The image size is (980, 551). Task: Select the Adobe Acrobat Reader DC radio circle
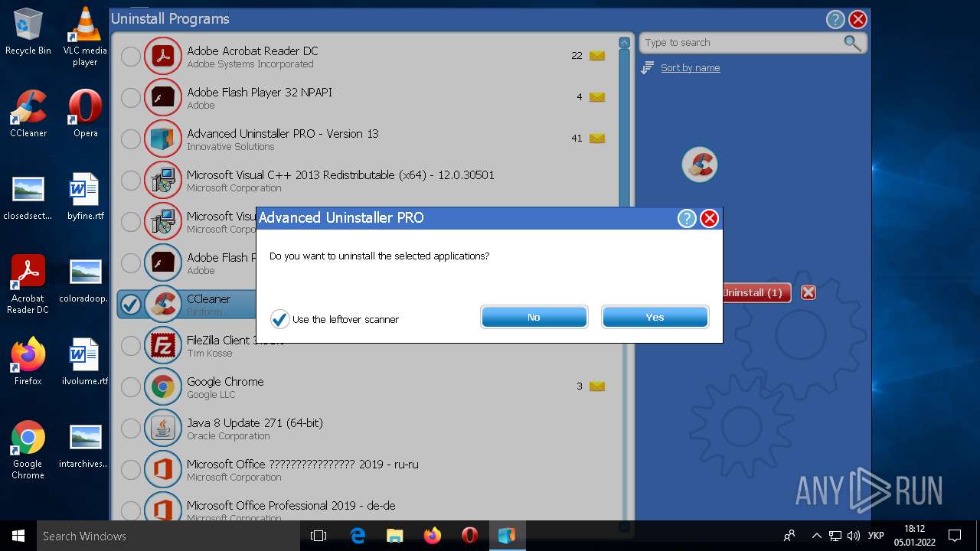(x=131, y=56)
